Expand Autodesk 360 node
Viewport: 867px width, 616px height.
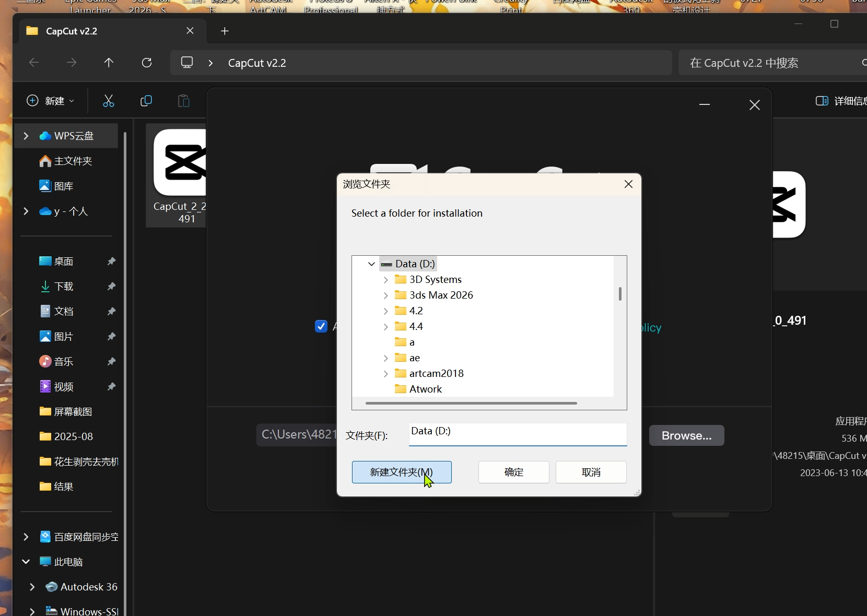pyautogui.click(x=32, y=587)
